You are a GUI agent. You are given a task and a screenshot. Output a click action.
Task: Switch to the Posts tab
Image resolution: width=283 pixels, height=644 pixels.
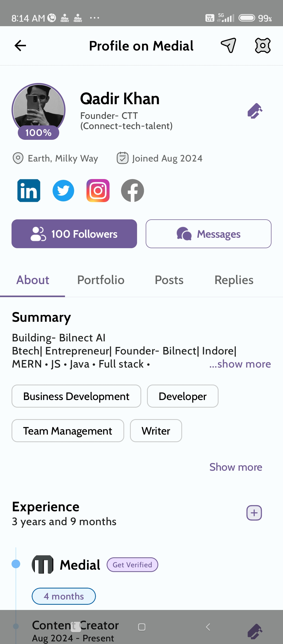(x=169, y=280)
